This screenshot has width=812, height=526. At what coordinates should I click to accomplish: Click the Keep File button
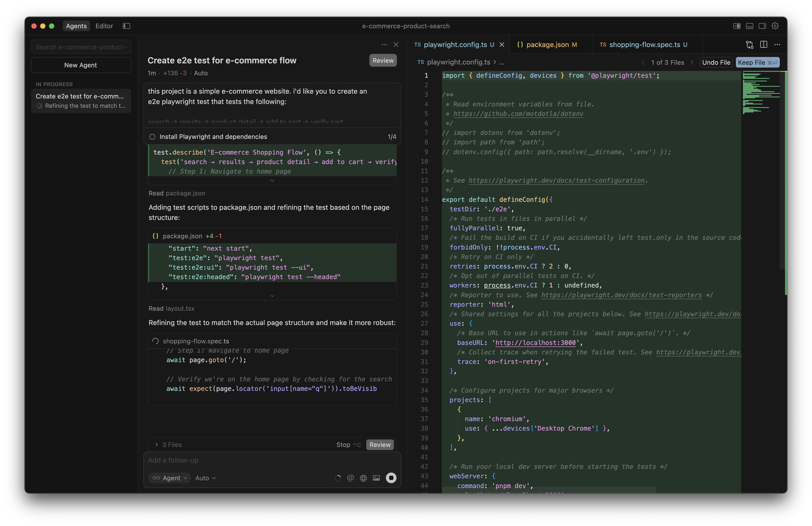point(757,62)
